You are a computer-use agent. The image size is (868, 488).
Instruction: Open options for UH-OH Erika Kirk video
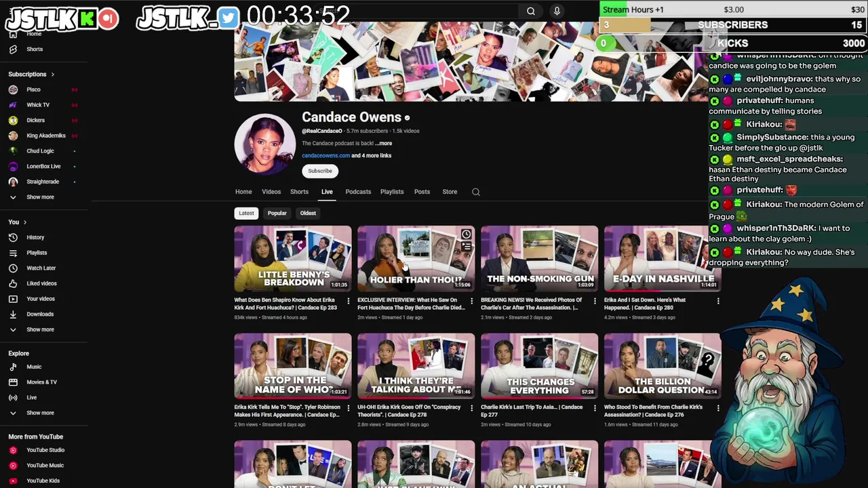coord(472,408)
